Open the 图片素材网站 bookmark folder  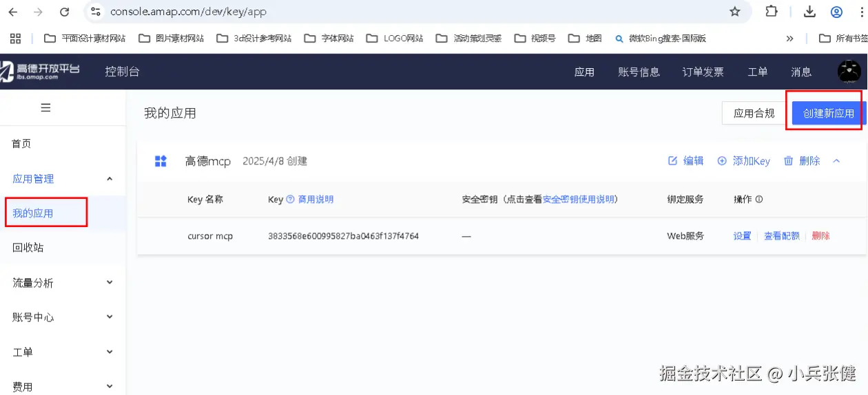click(x=171, y=39)
